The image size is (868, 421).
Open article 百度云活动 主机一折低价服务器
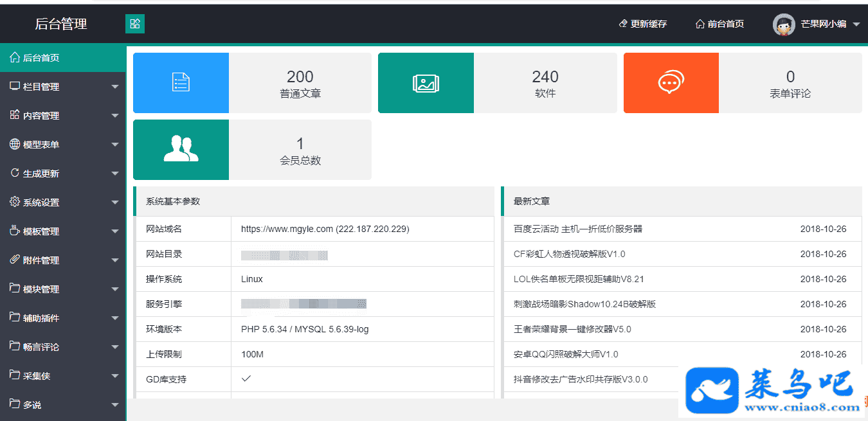coord(577,229)
